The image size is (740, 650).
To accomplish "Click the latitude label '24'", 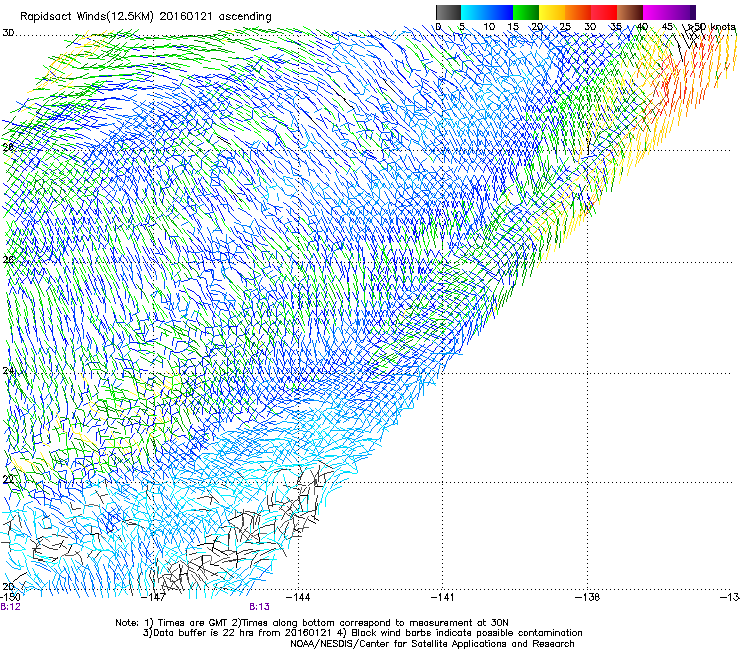I will tap(8, 371).
